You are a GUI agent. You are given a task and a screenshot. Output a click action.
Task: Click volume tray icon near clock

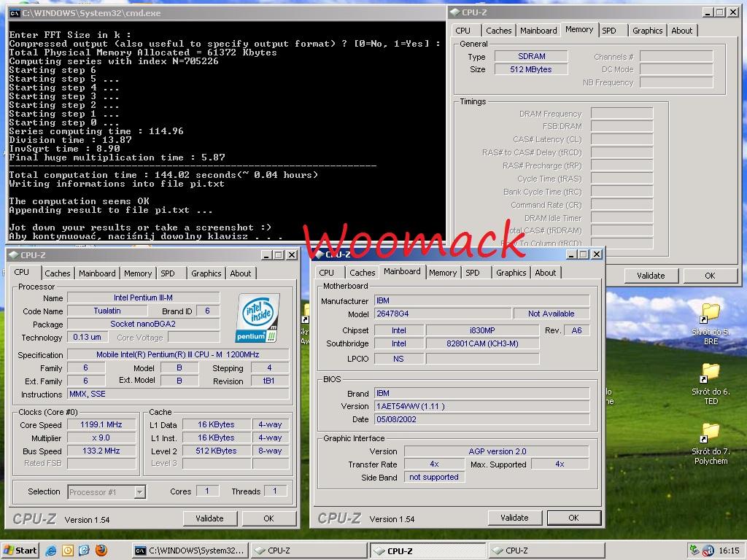click(708, 551)
